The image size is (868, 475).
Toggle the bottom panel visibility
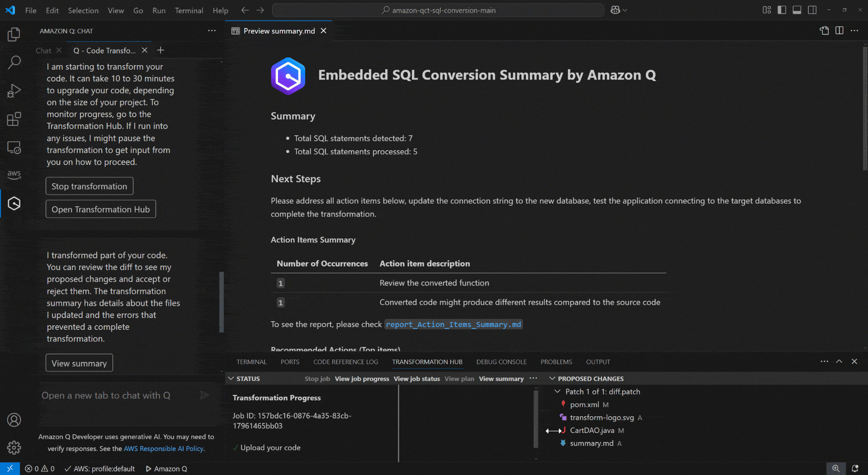pyautogui.click(x=797, y=9)
